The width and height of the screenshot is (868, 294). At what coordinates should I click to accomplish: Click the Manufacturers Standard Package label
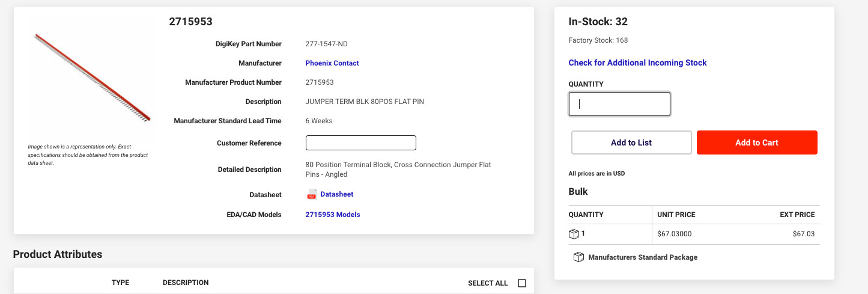643,257
